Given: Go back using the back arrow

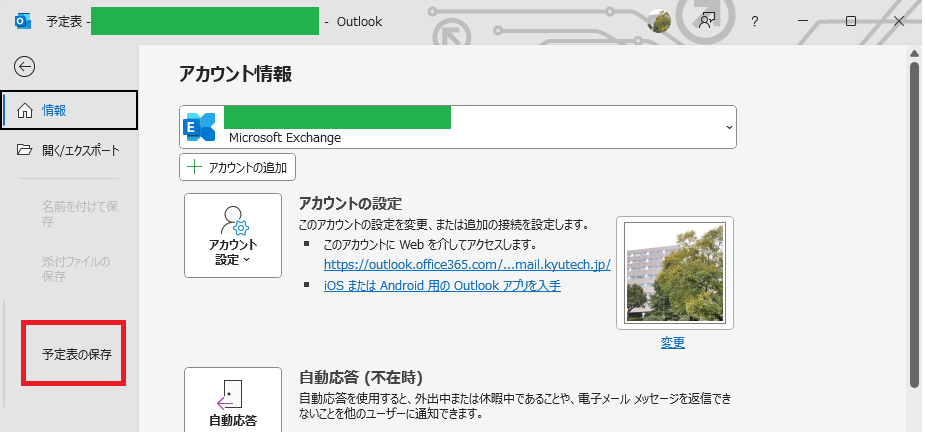Looking at the screenshot, I should tap(24, 66).
